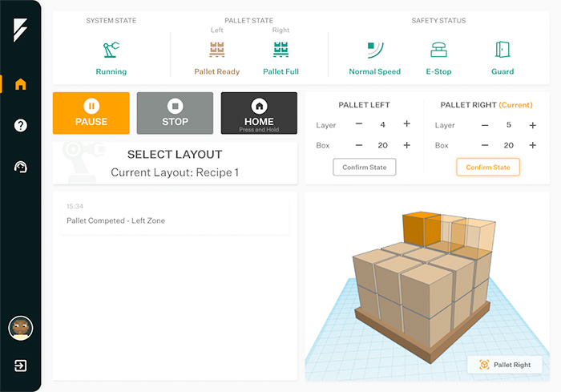Open the Home page in sidebar
Viewport: 561px width, 392px height.
click(21, 84)
